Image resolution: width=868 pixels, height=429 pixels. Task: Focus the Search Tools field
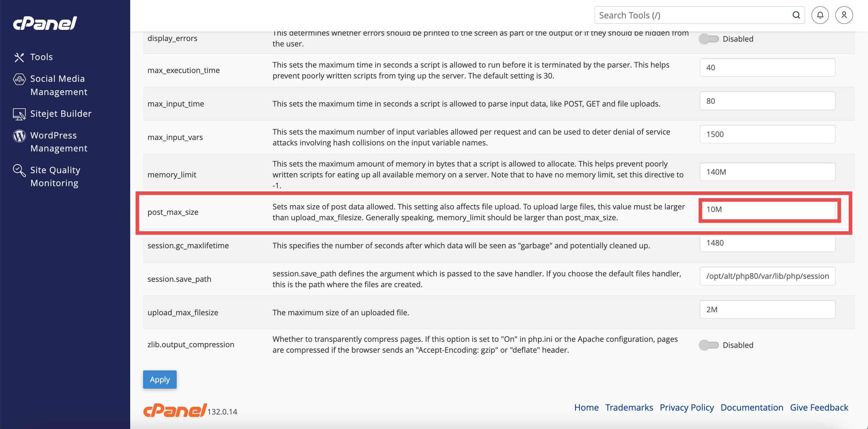[x=691, y=15]
